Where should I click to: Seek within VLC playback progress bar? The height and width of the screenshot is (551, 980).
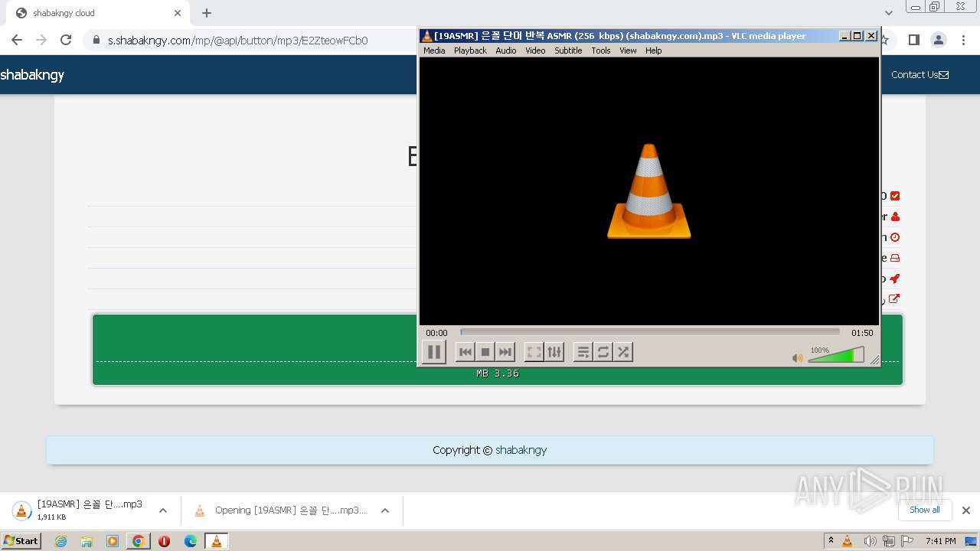tap(650, 333)
